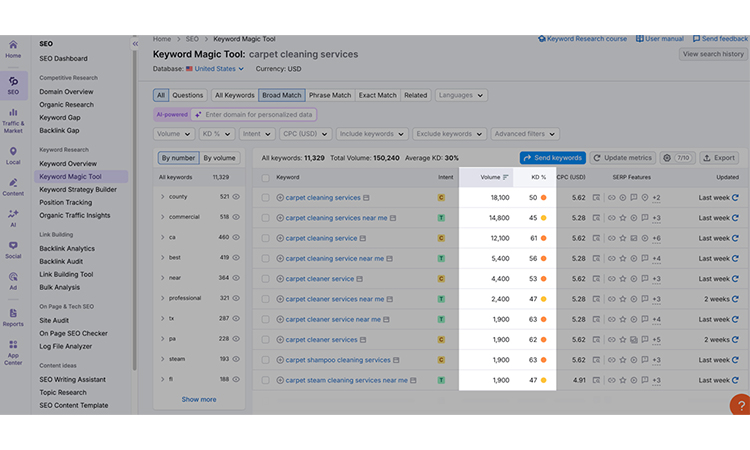Open the Include keywords dropdown
750x450 pixels.
point(372,134)
